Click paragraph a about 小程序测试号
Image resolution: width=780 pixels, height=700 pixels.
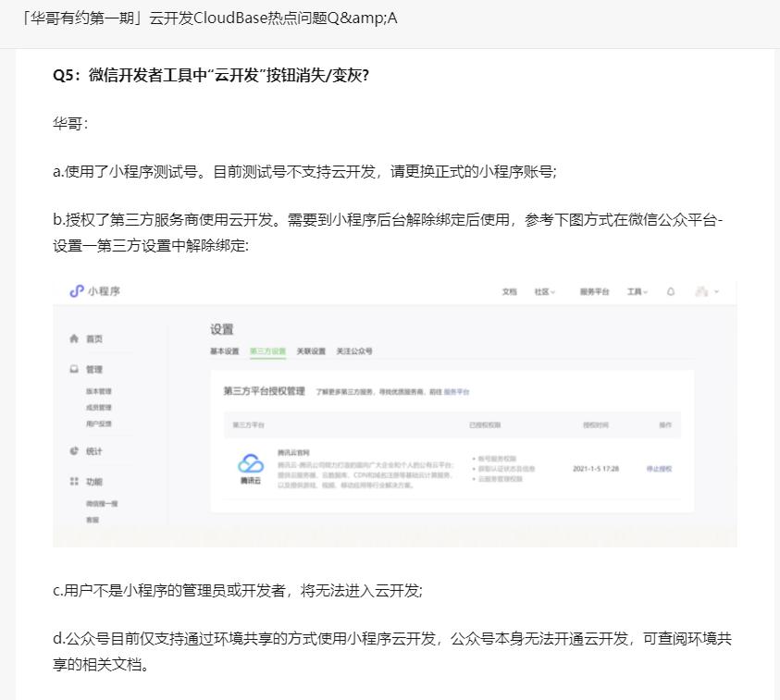tap(305, 172)
